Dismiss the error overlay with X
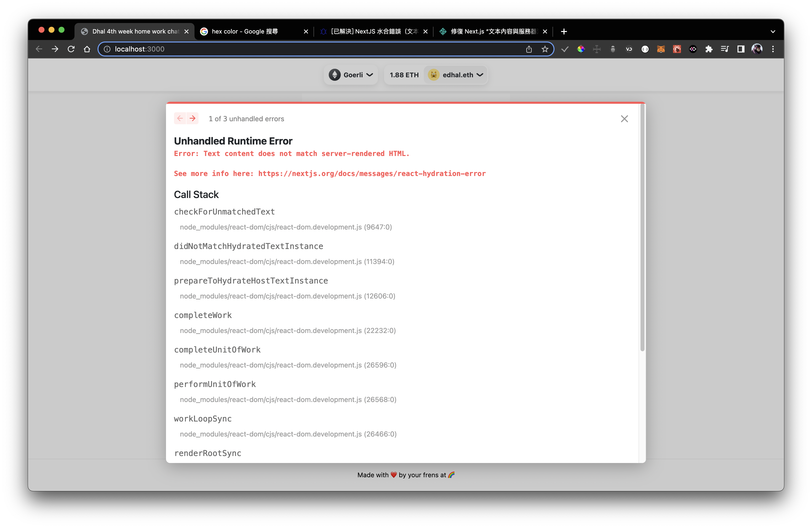The height and width of the screenshot is (528, 812). (624, 119)
